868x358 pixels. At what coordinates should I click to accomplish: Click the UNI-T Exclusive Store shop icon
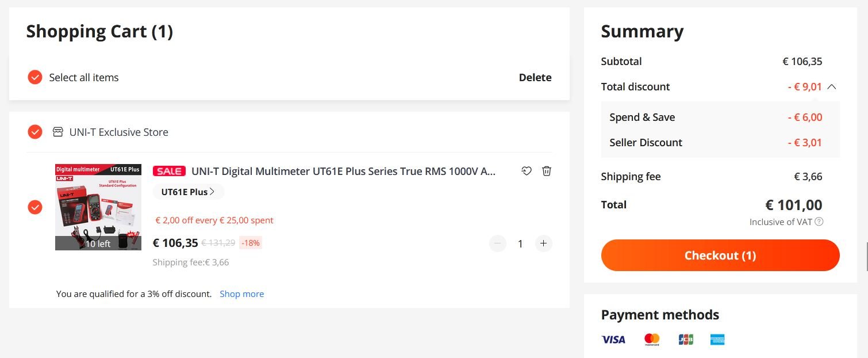[57, 132]
